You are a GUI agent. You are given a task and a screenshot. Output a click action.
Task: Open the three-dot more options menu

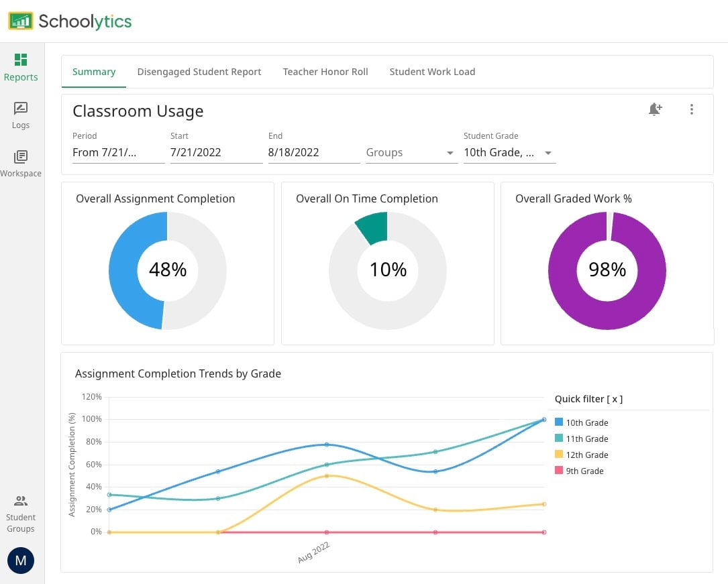(x=692, y=109)
